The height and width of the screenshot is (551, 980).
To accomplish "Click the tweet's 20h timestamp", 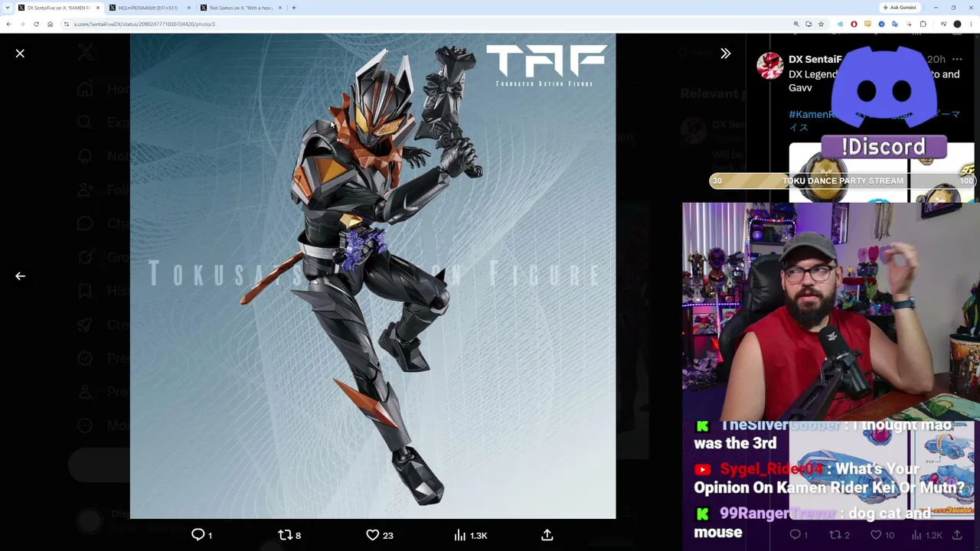I will 936,59.
